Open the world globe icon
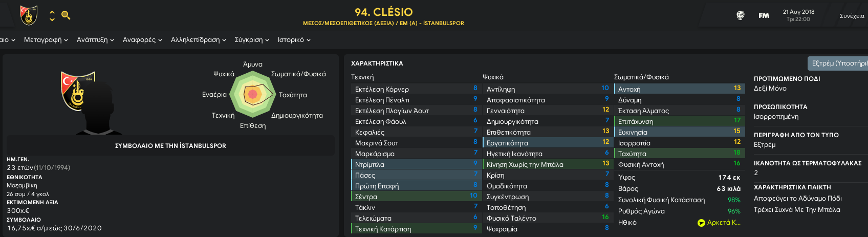The height and width of the screenshot is (237, 868). [740, 15]
